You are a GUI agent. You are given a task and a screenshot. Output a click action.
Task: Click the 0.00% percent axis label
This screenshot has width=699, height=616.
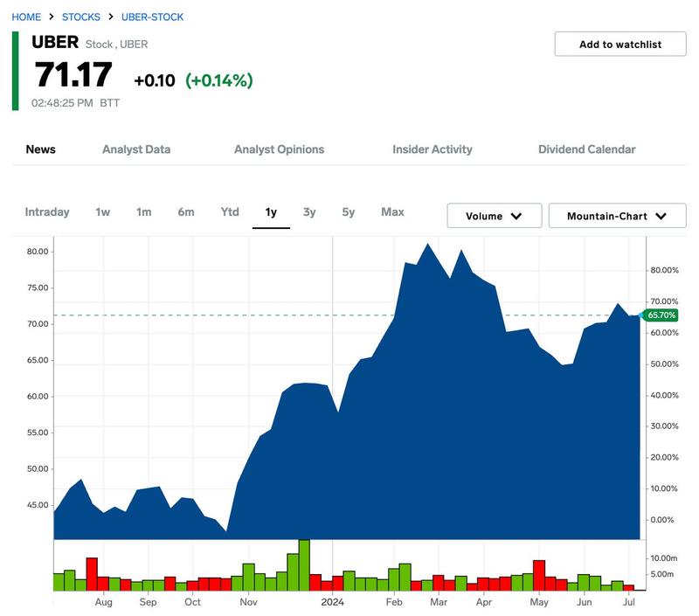point(662,520)
